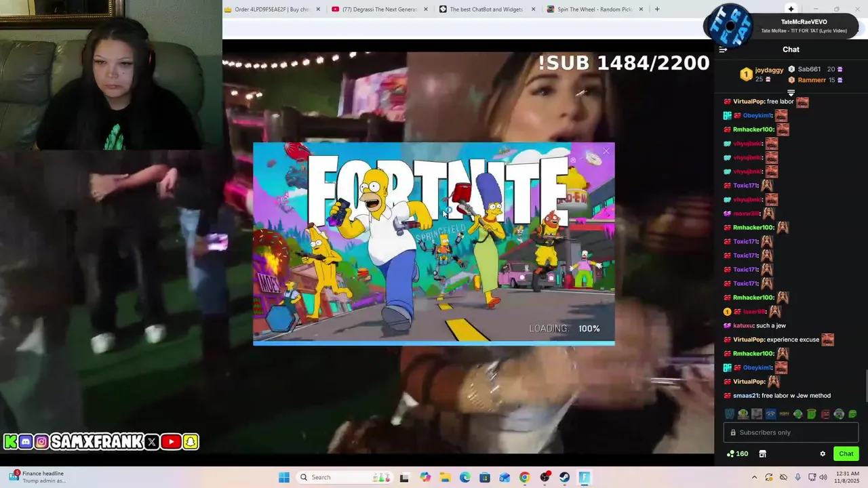The width and height of the screenshot is (868, 488).
Task: Open chat settings gear
Action: (823, 454)
